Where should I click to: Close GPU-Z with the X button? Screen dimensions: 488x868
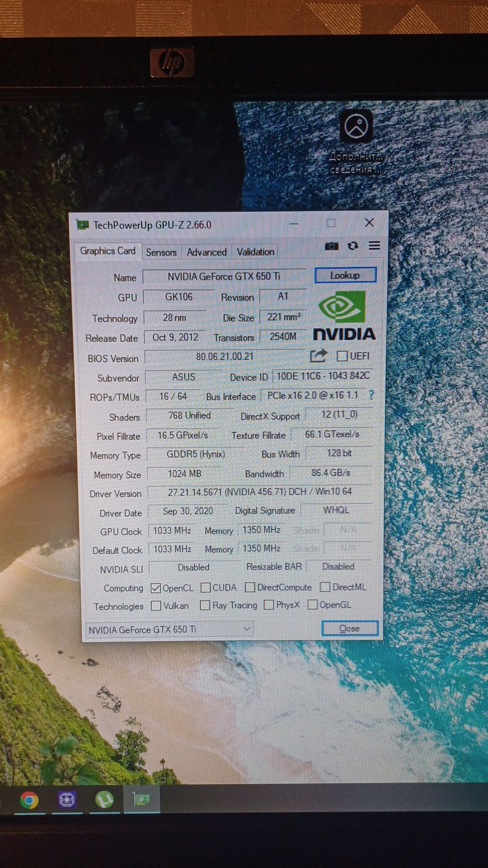(369, 223)
